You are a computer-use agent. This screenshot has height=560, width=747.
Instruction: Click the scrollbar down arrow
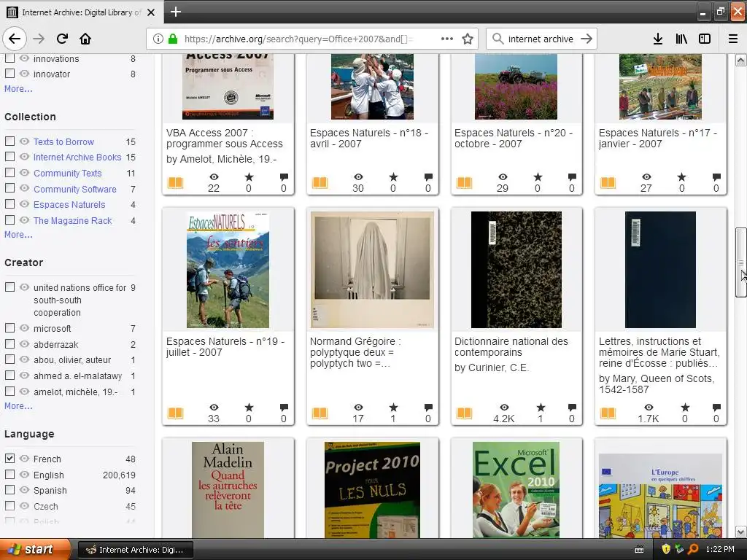[x=741, y=532]
